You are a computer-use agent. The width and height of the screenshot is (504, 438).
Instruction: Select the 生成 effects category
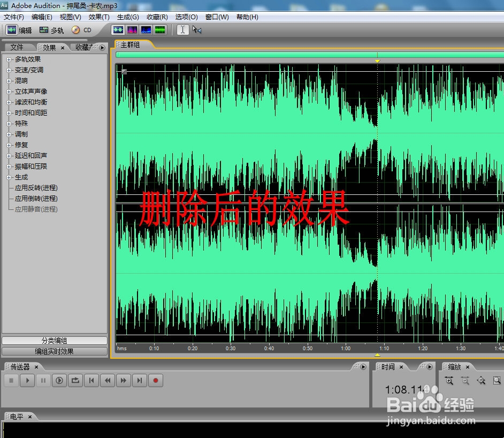[x=21, y=177]
